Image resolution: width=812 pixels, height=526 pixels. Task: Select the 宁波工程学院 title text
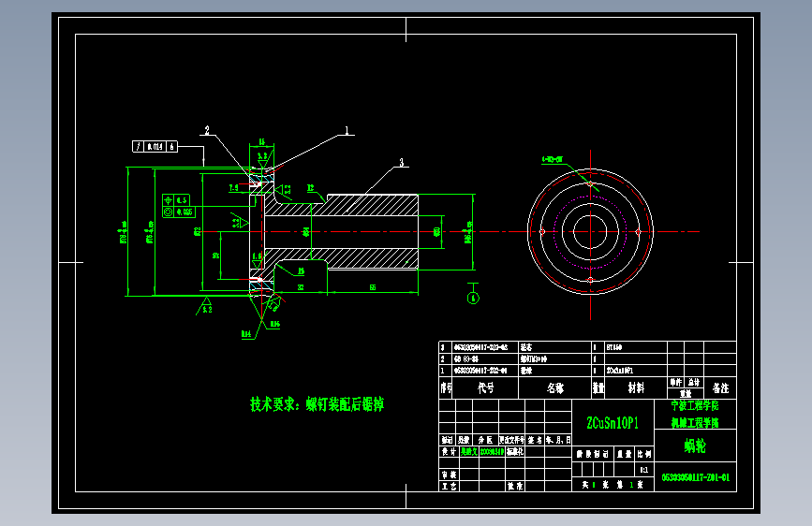pyautogui.click(x=695, y=405)
